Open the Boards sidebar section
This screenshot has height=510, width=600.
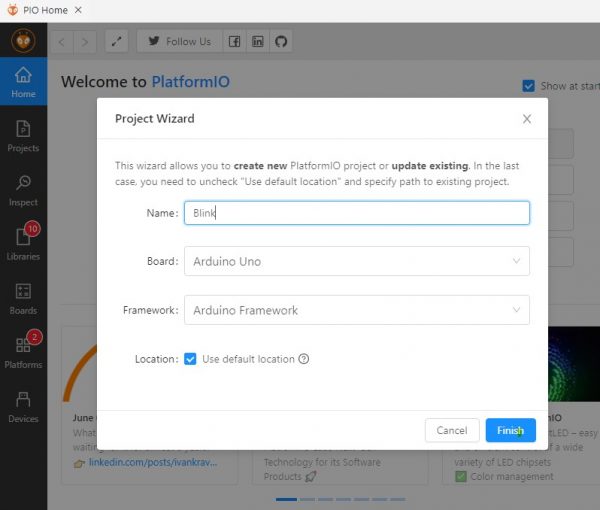tap(23, 299)
